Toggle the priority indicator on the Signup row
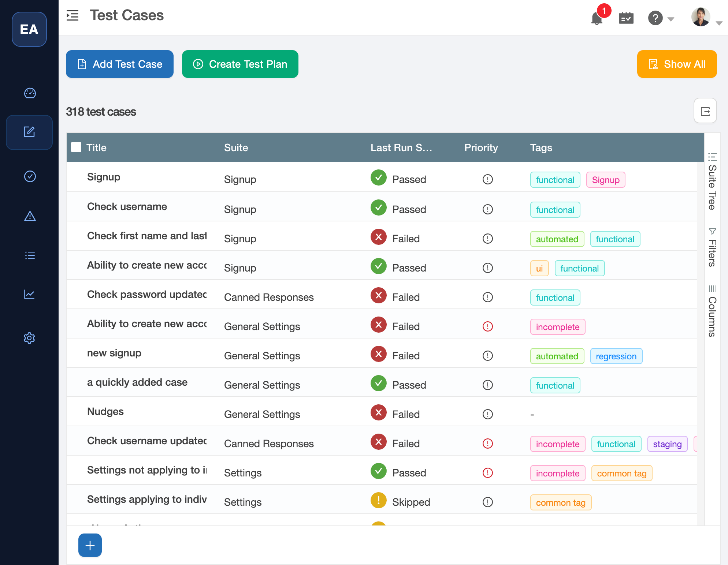 (487, 179)
